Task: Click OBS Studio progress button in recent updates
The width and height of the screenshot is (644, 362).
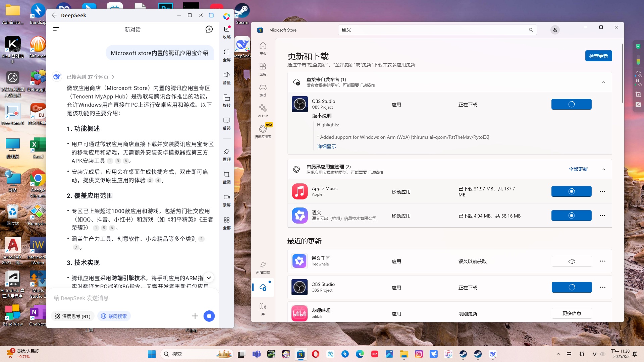Action: [572, 287]
